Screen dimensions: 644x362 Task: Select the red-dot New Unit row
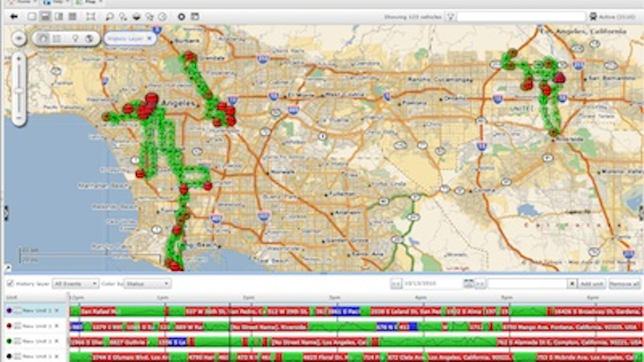point(35,326)
